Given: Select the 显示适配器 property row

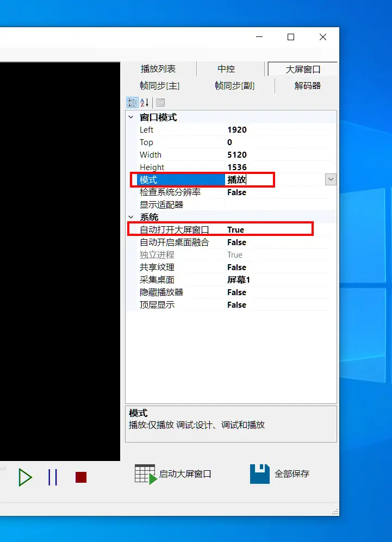Looking at the screenshot, I should [x=231, y=204].
